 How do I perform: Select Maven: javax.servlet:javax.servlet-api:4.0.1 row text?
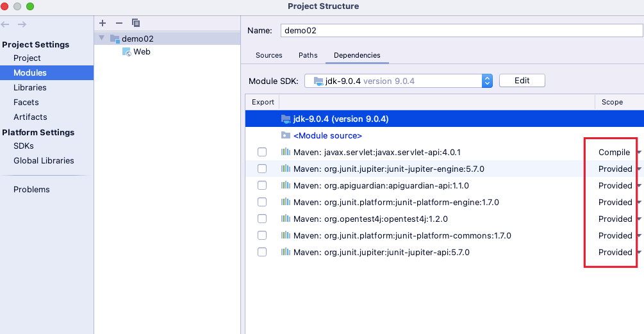377,153
